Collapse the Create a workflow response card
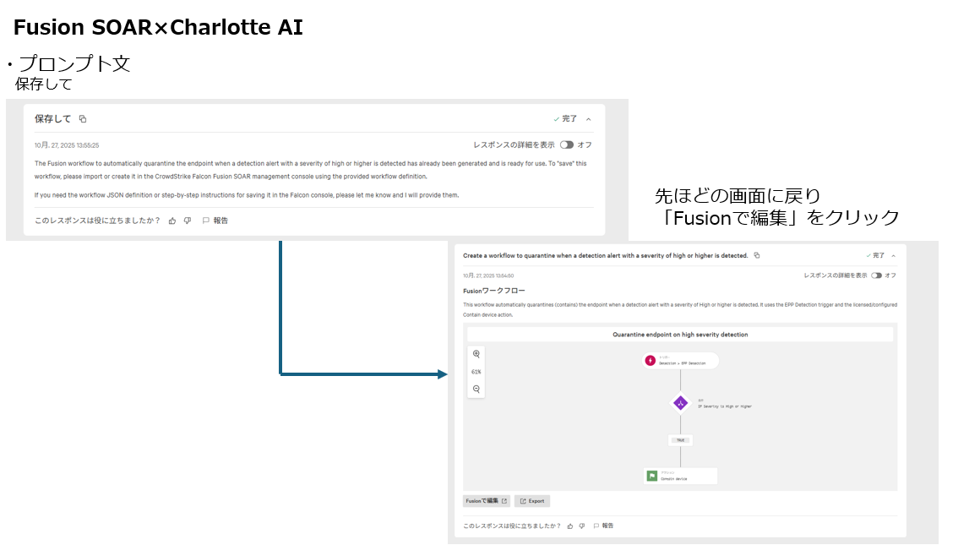The width and height of the screenshot is (980, 545). coord(894,255)
